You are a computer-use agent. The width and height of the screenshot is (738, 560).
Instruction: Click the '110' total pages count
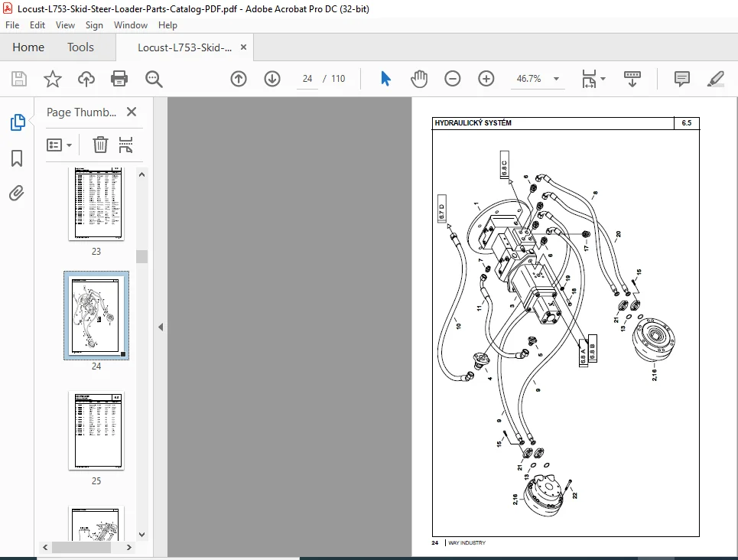pyautogui.click(x=338, y=79)
